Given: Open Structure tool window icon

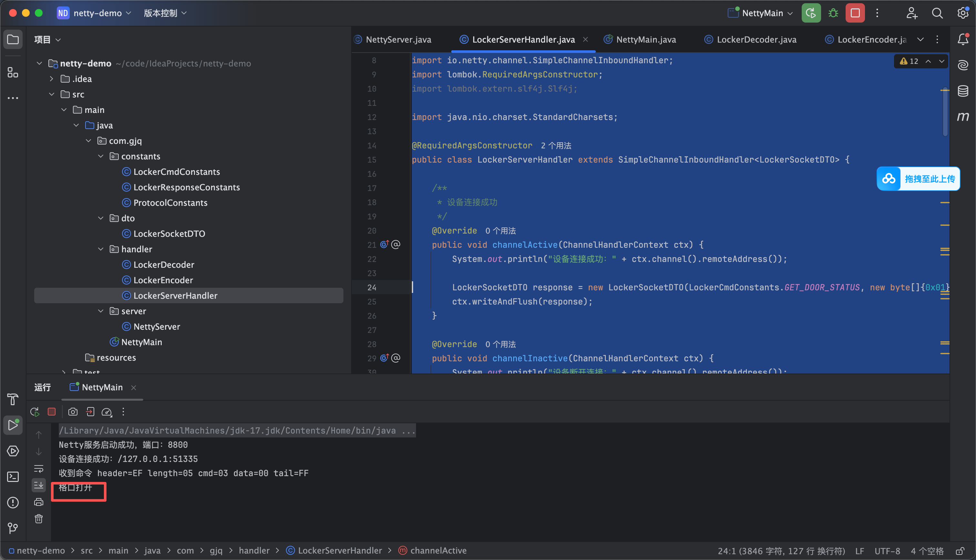Looking at the screenshot, I should pyautogui.click(x=13, y=72).
